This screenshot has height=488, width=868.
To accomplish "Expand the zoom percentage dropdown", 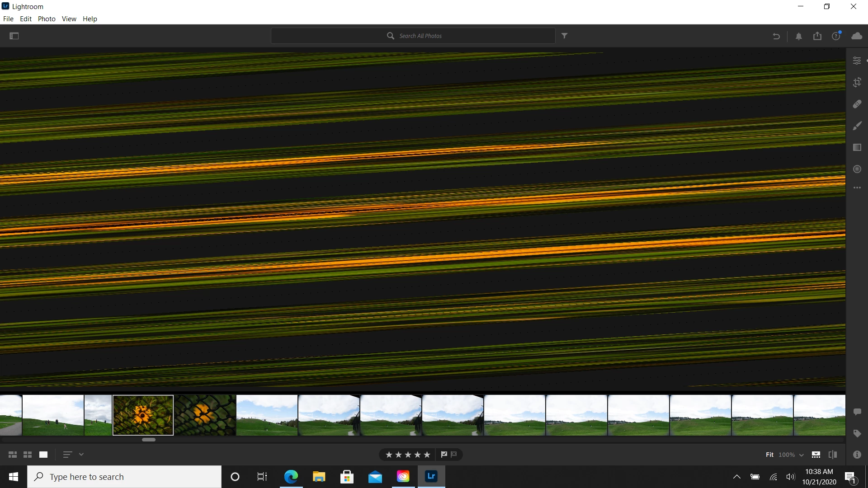I will [801, 455].
